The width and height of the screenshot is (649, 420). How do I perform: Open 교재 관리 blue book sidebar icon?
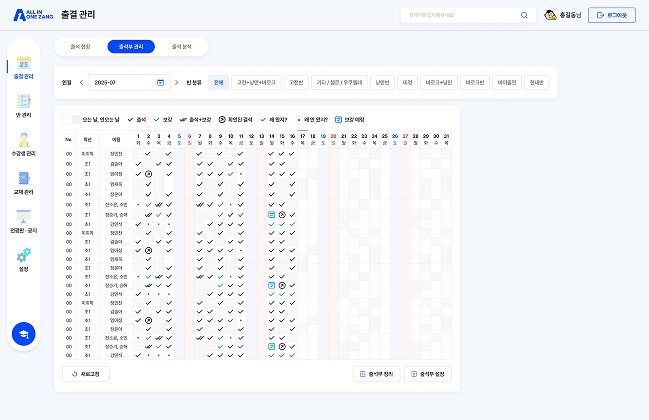[x=24, y=178]
